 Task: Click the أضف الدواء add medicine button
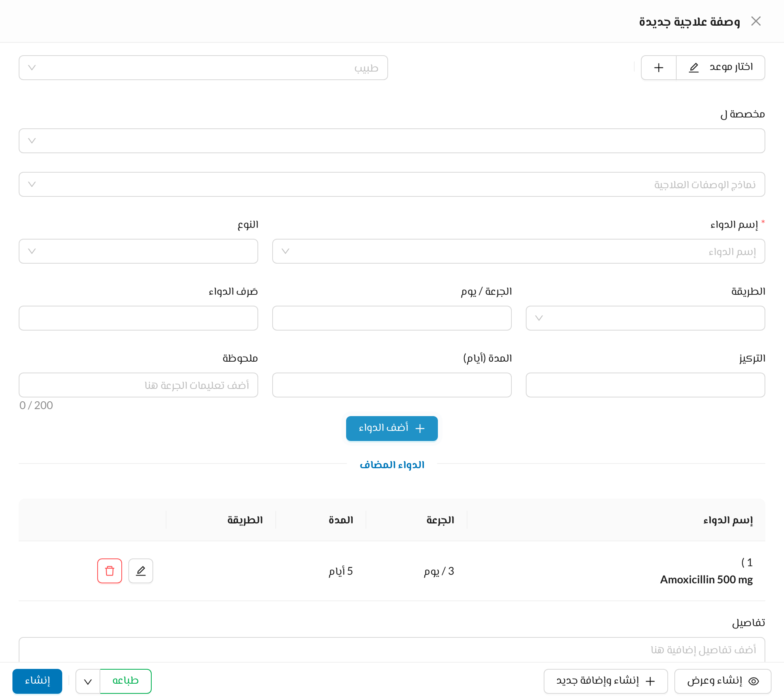click(x=392, y=429)
